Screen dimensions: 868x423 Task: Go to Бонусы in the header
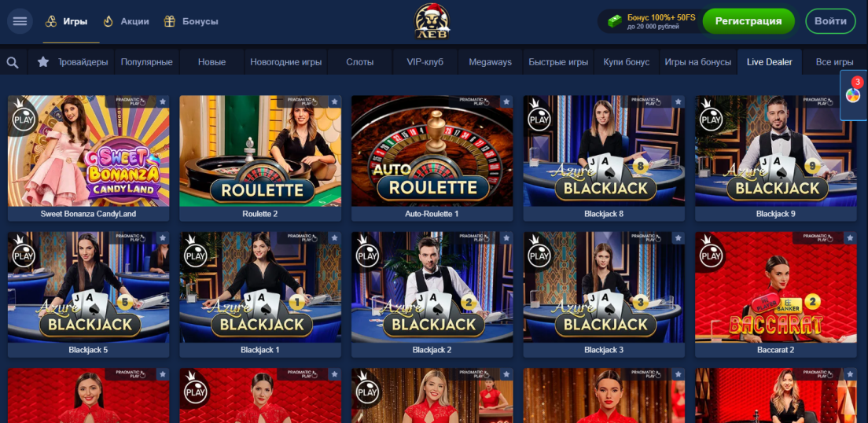191,21
